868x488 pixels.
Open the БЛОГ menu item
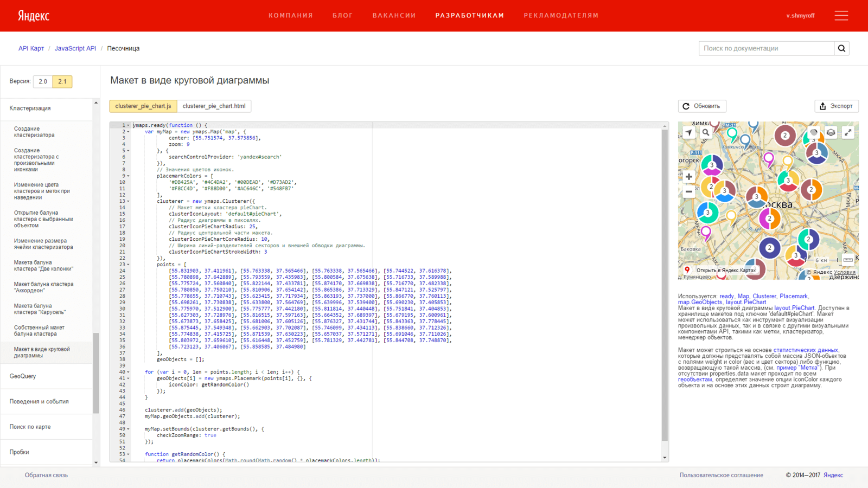coord(342,16)
